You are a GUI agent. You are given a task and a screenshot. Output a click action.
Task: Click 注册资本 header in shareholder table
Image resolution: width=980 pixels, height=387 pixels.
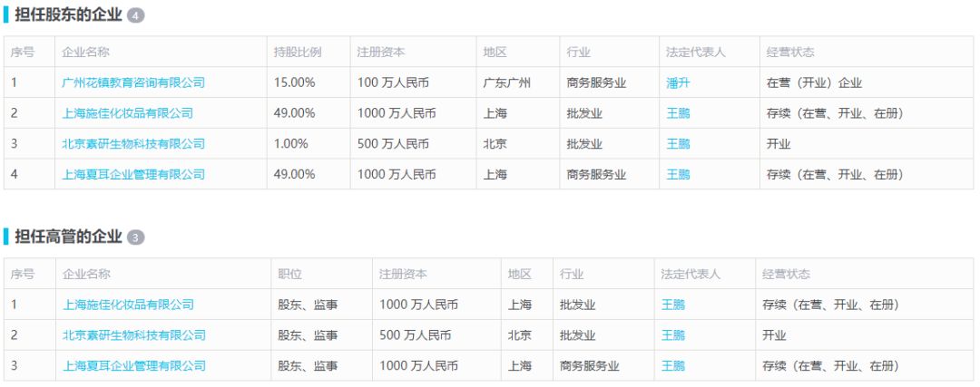380,52
